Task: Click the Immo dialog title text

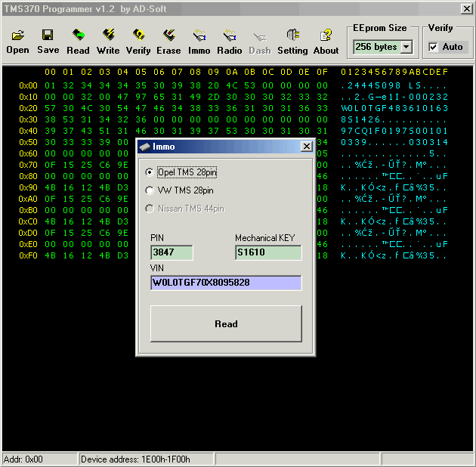Action: tap(164, 147)
